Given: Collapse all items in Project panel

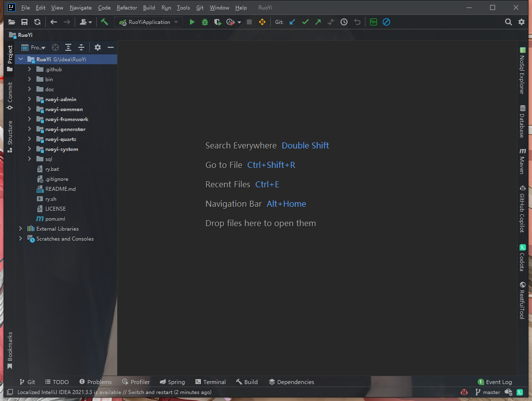Looking at the screenshot, I should (x=81, y=47).
